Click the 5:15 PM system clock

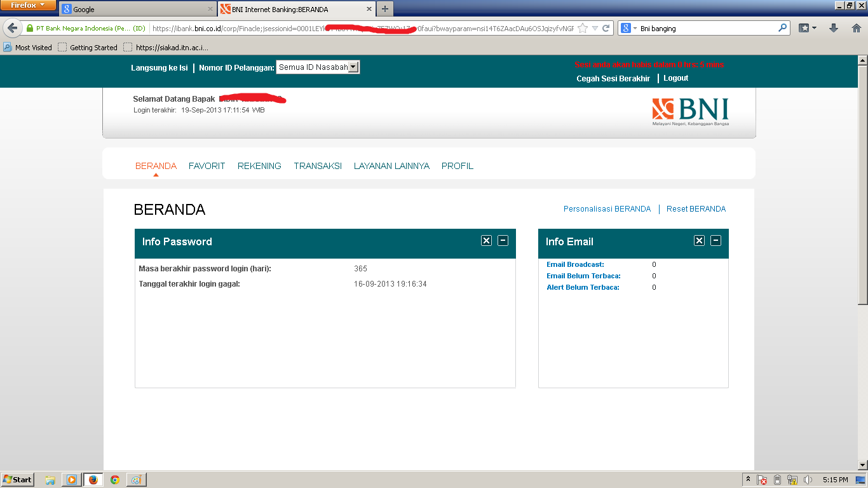pos(835,480)
